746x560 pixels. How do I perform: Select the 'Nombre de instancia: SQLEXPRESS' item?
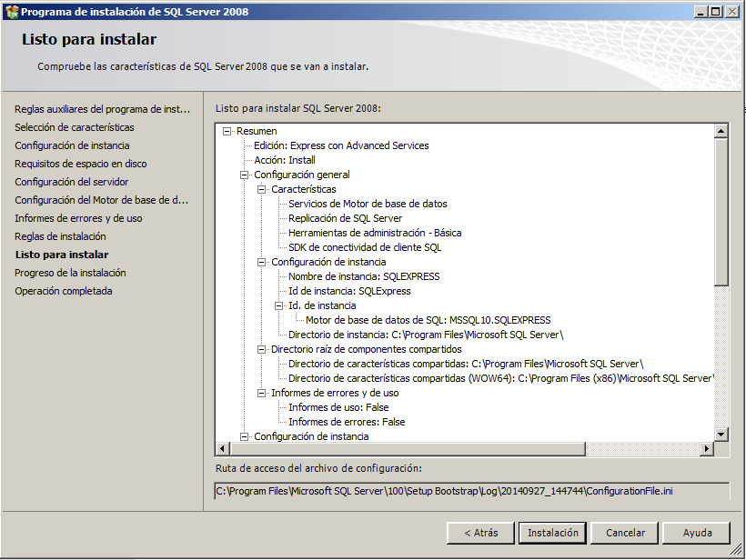(364, 276)
